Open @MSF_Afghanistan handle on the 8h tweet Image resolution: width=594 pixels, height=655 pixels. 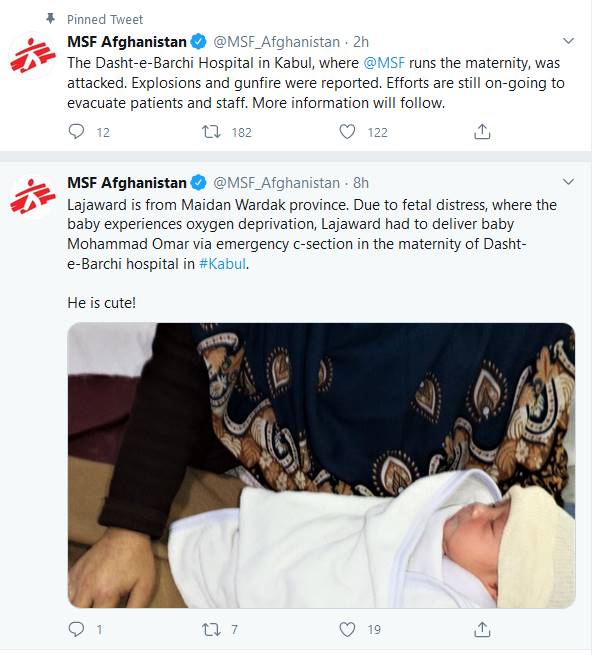click(277, 183)
